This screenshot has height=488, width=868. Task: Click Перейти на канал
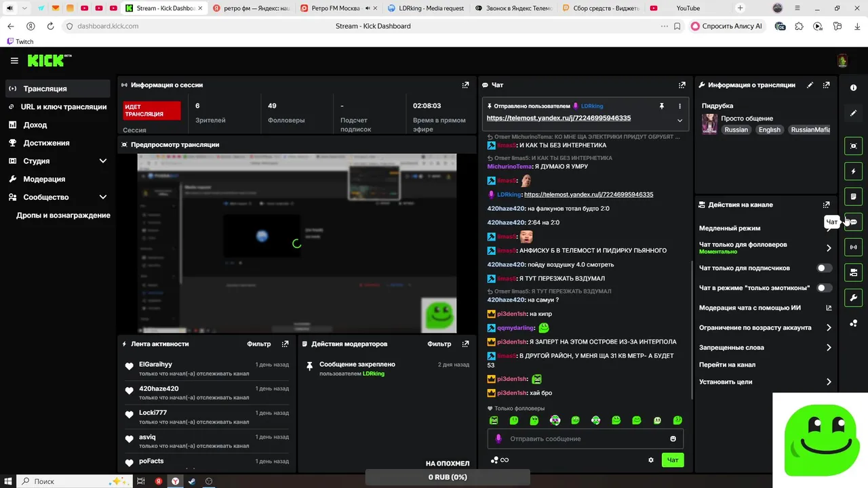(x=727, y=365)
